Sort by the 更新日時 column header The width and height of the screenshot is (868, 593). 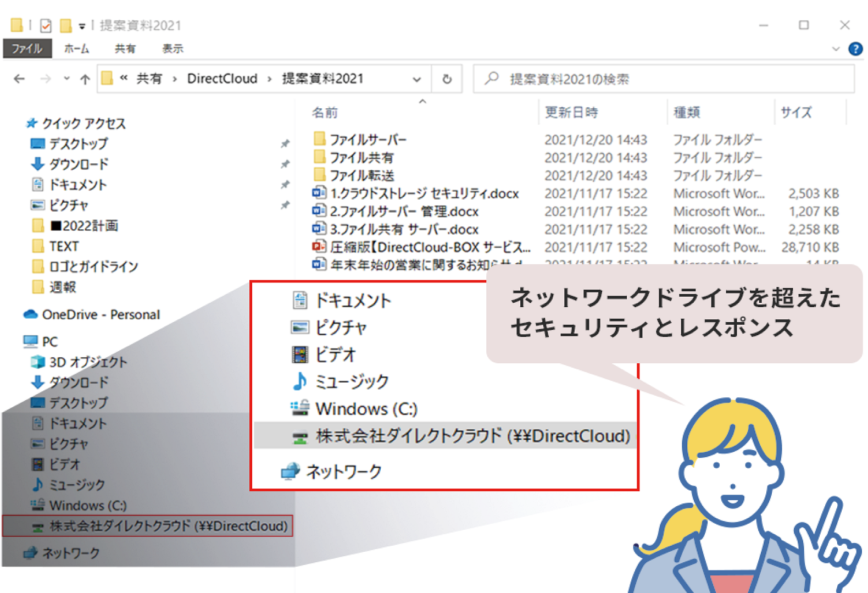tap(571, 112)
